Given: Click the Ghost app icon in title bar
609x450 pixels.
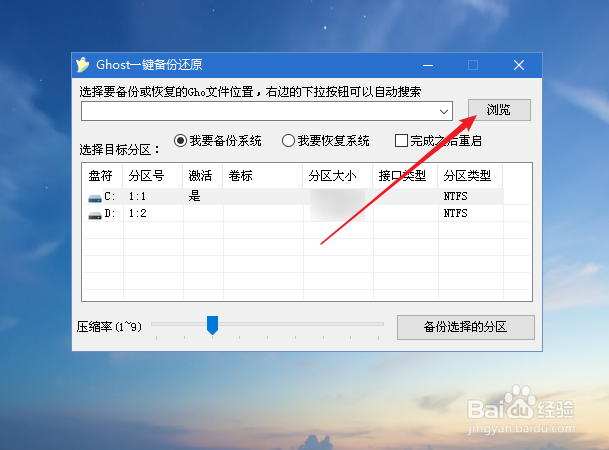Looking at the screenshot, I should point(82,65).
